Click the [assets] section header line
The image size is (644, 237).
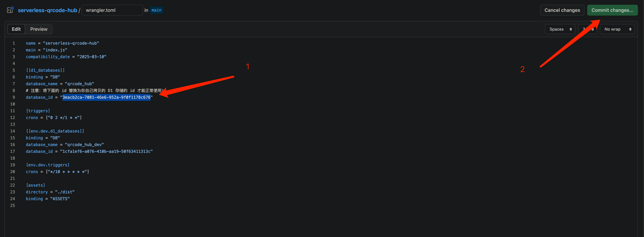click(x=36, y=185)
